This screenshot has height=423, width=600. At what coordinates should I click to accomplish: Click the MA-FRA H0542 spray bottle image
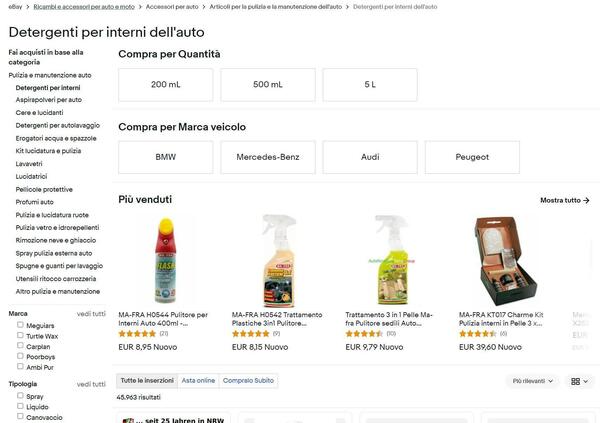click(x=270, y=260)
